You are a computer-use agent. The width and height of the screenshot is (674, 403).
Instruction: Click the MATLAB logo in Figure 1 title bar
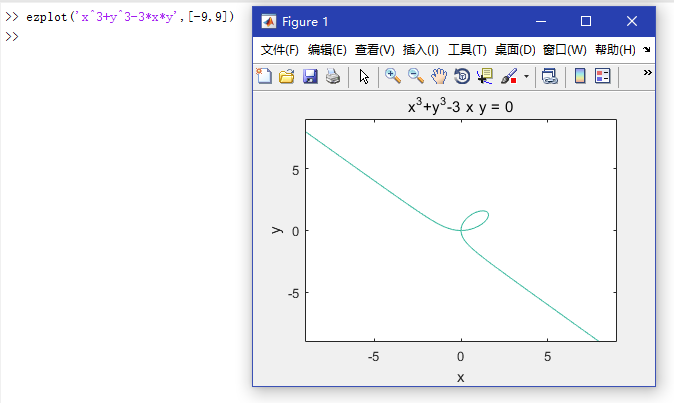click(x=269, y=21)
